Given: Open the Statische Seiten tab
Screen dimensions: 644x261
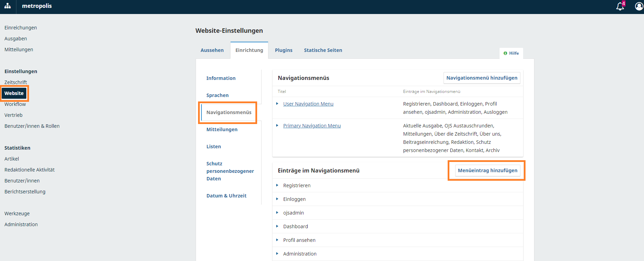Looking at the screenshot, I should click(x=323, y=50).
